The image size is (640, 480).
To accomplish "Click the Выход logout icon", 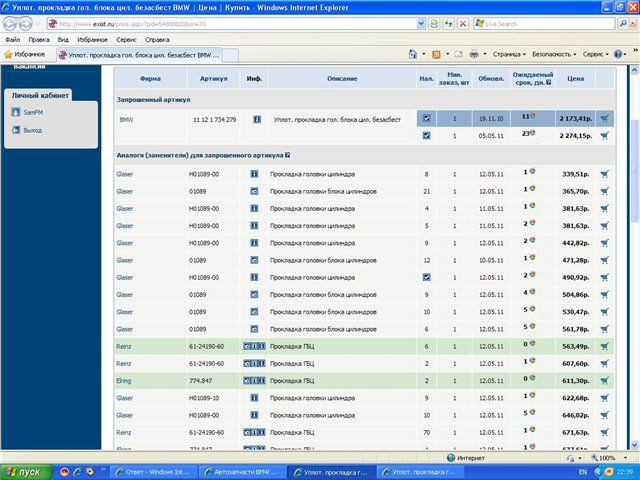I will point(16,130).
